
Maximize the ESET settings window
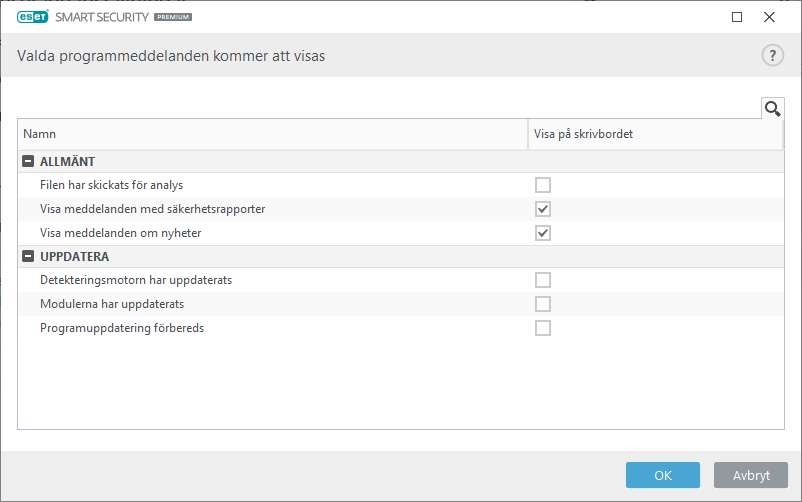tap(737, 17)
